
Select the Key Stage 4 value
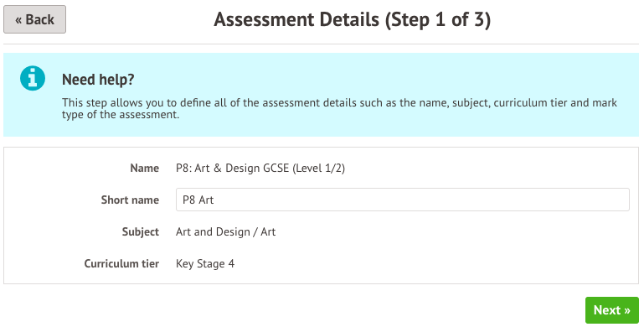coord(205,263)
